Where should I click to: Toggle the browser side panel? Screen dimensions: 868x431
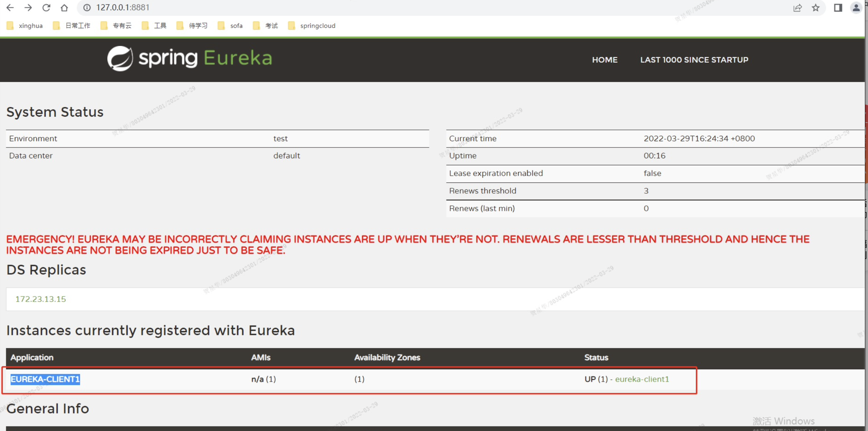pos(838,7)
